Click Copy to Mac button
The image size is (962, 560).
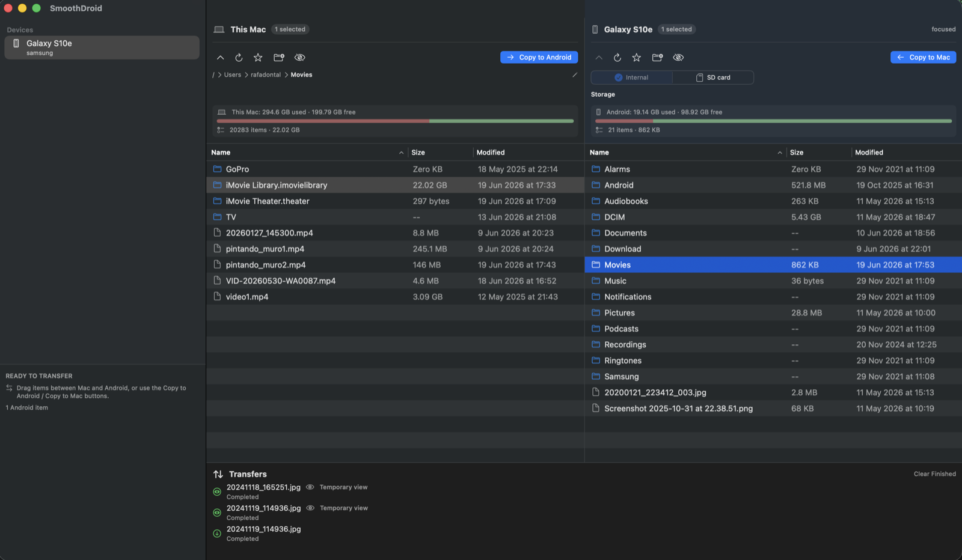(924, 57)
